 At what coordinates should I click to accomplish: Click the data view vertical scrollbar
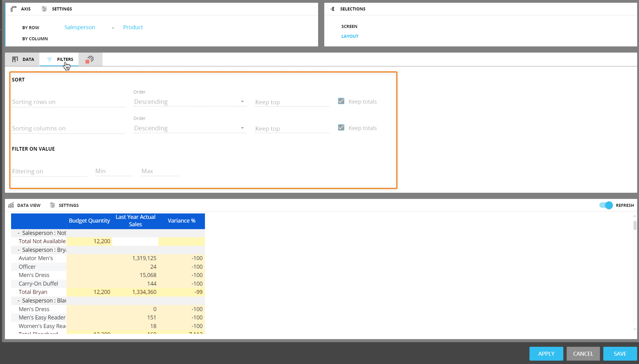(x=635, y=226)
